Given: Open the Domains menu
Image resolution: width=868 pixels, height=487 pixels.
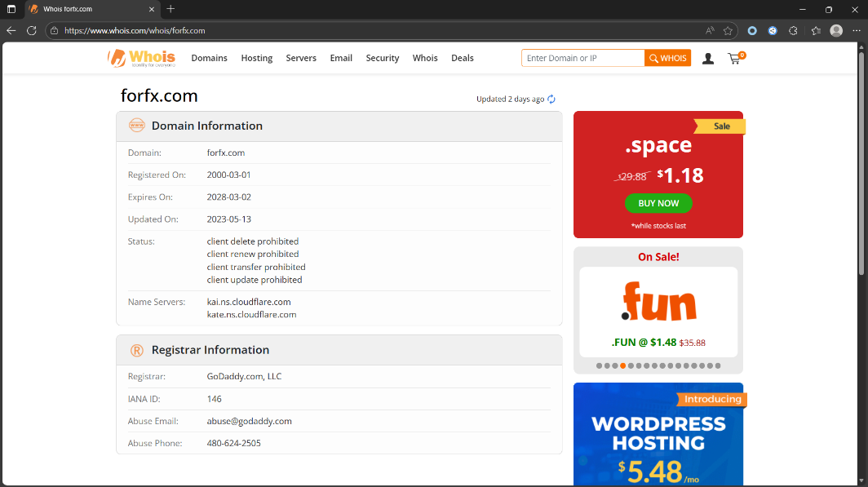Looking at the screenshot, I should pyautogui.click(x=209, y=59).
